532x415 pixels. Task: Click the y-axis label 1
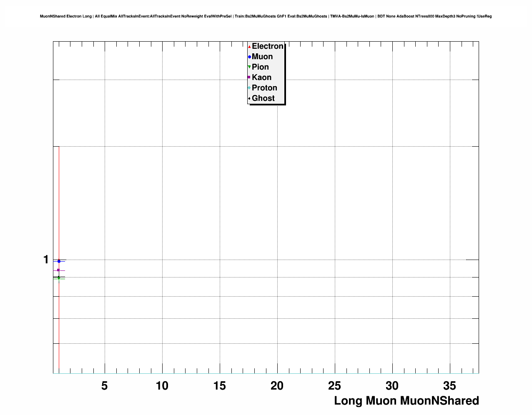click(x=46, y=260)
